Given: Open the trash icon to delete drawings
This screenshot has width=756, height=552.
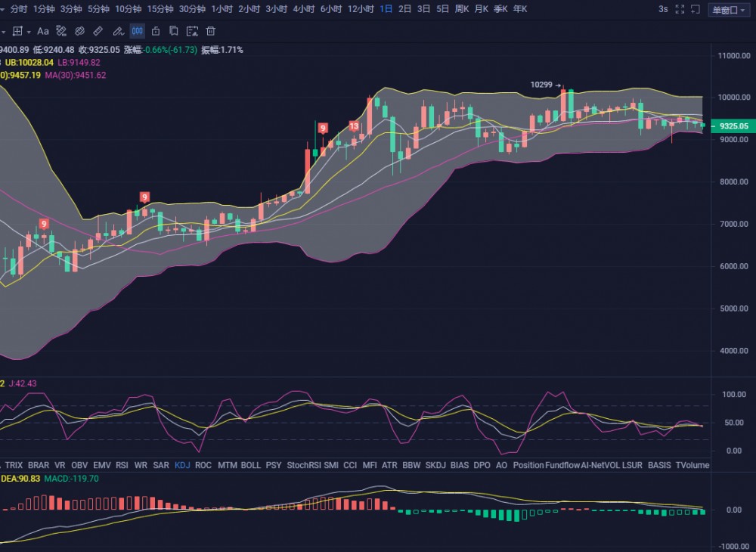Looking at the screenshot, I should (x=211, y=31).
